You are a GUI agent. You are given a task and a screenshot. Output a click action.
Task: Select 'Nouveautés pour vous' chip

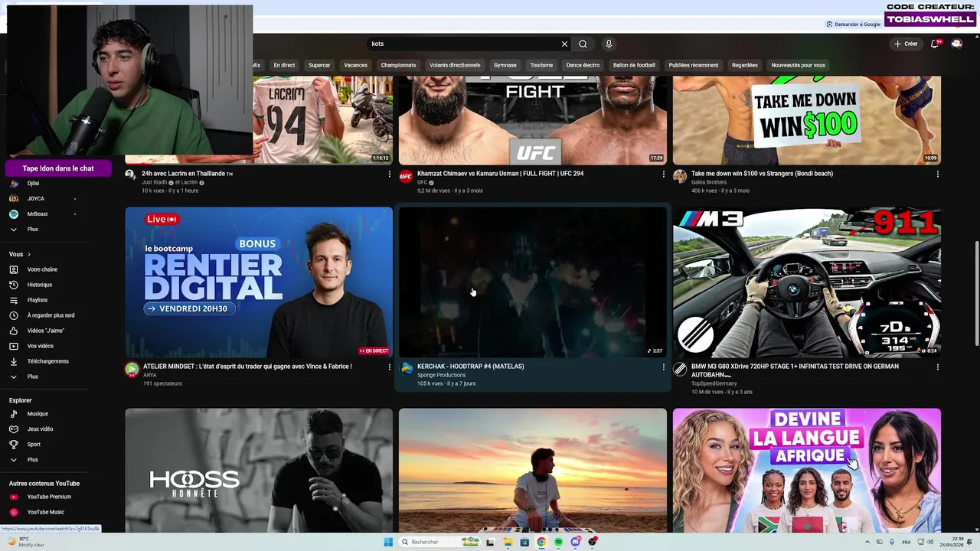pyautogui.click(x=798, y=65)
